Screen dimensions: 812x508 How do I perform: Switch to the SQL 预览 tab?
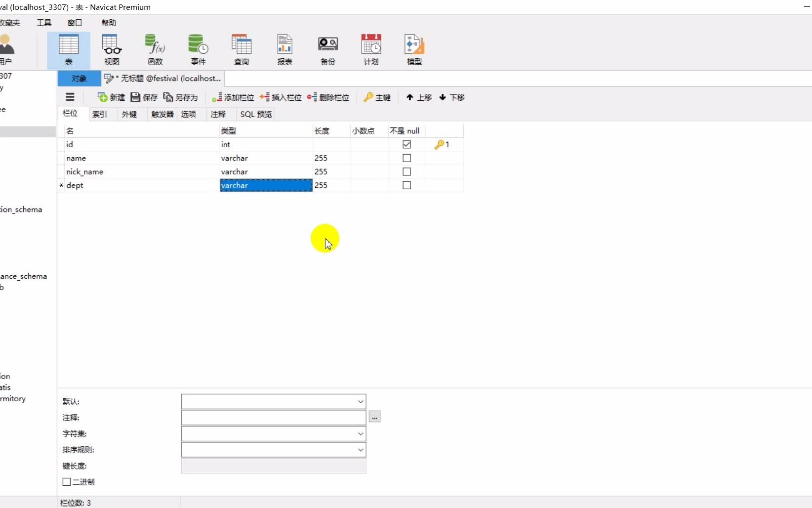point(256,114)
